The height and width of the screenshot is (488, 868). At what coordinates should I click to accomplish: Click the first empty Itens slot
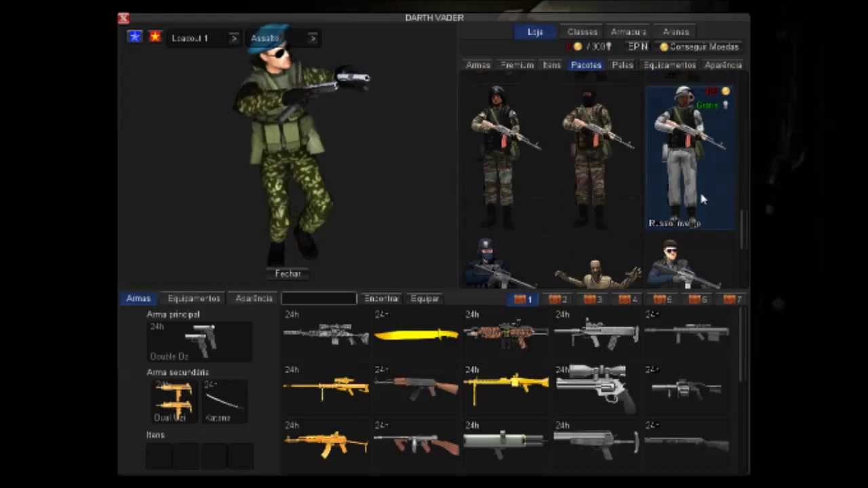[x=159, y=457]
